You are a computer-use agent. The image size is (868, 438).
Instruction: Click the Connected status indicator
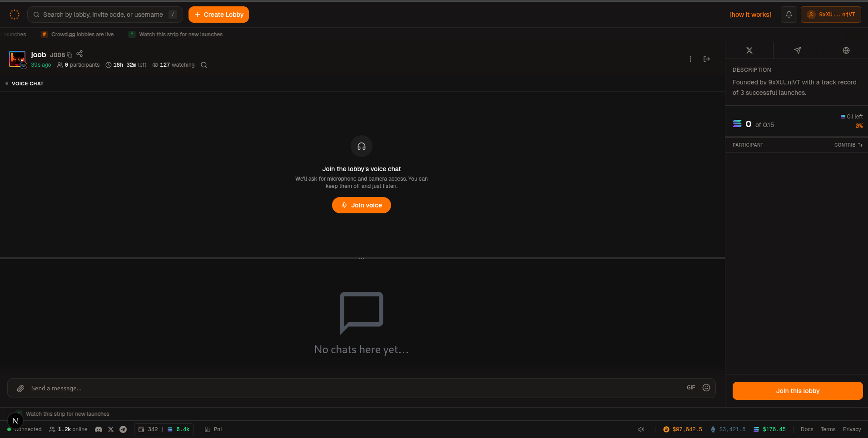click(25, 429)
